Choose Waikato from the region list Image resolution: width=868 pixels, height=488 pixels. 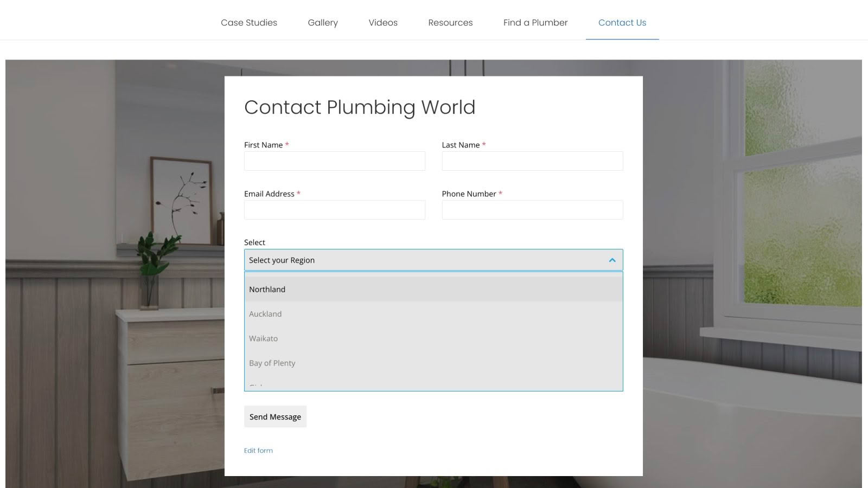(x=433, y=338)
